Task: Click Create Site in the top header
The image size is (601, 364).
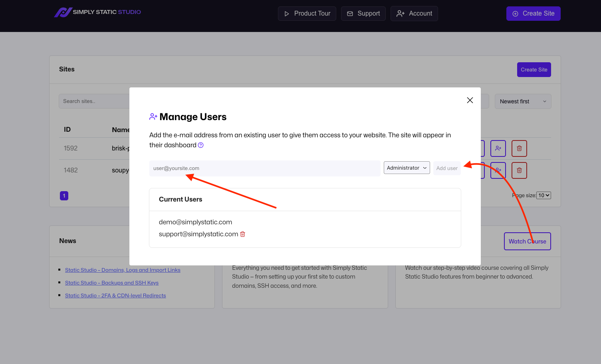Action: (x=534, y=14)
